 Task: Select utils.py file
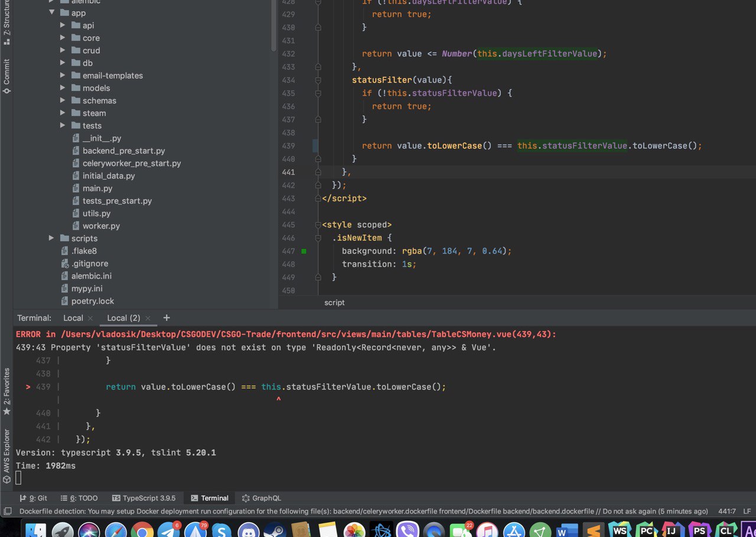tap(96, 213)
